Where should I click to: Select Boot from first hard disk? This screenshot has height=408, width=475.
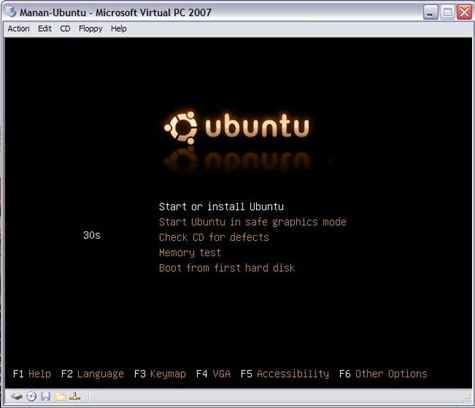pyautogui.click(x=227, y=268)
